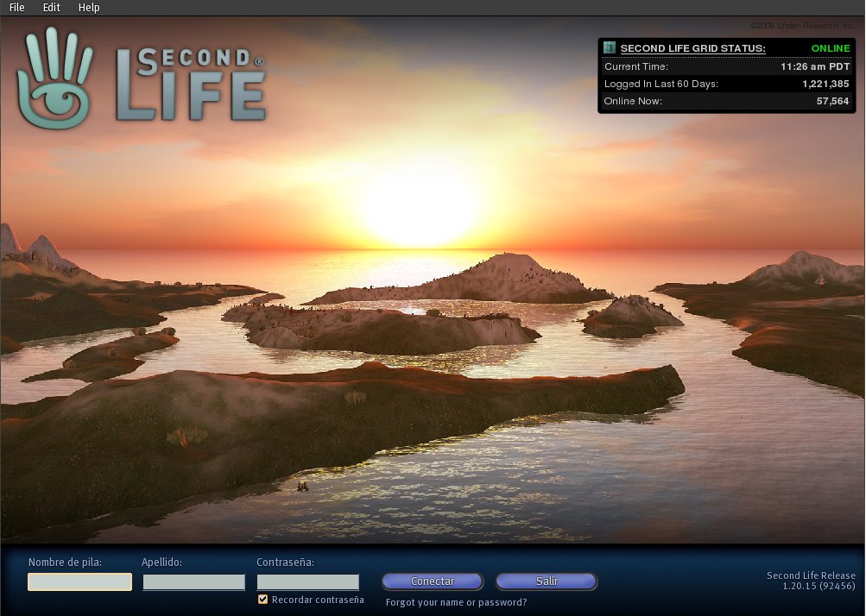Open the Edit menu

(51, 8)
